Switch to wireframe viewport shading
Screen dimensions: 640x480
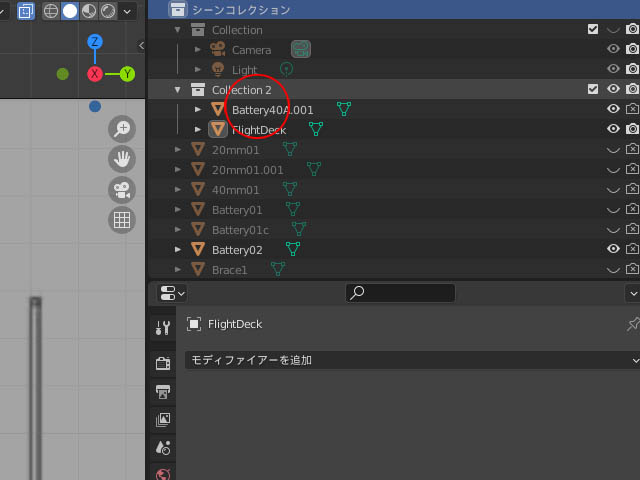[51, 11]
